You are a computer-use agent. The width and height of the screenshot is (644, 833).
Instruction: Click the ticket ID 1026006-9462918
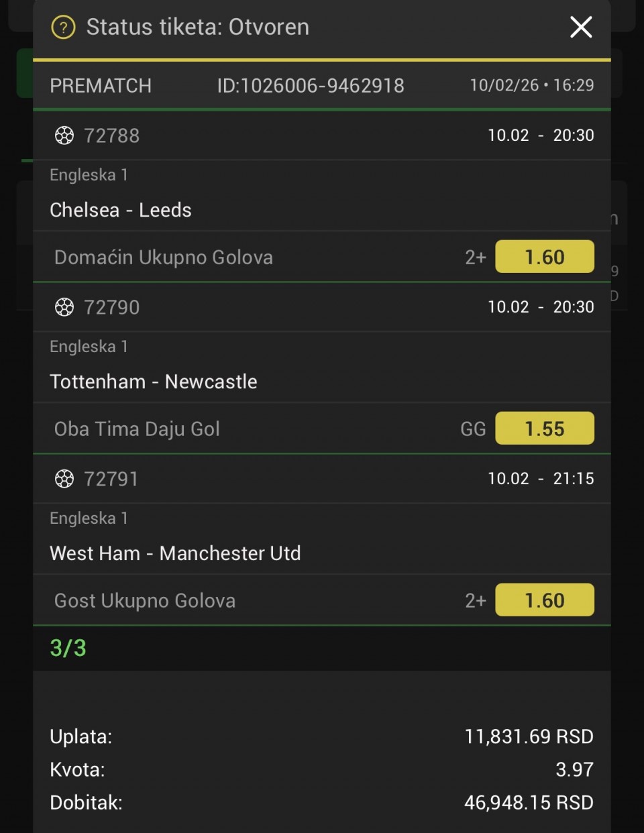311,86
